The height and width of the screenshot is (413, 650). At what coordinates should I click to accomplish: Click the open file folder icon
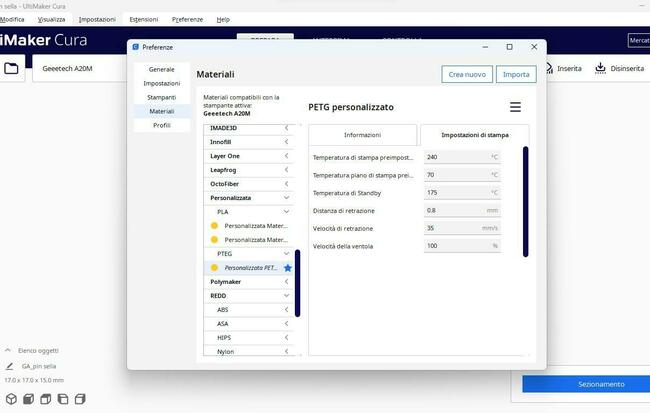12,68
